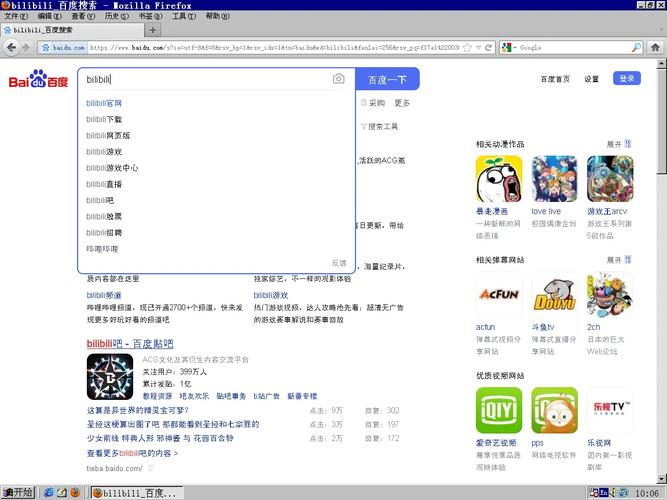Image resolution: width=667 pixels, height=500 pixels.
Task: Open the bilibili吧 - 百度贴吧 result title
Action: pyautogui.click(x=130, y=344)
